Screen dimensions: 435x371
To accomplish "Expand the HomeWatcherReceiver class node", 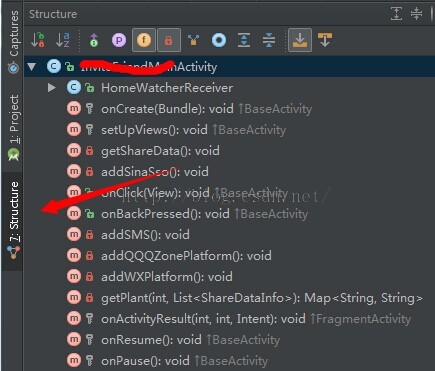I will tap(52, 88).
